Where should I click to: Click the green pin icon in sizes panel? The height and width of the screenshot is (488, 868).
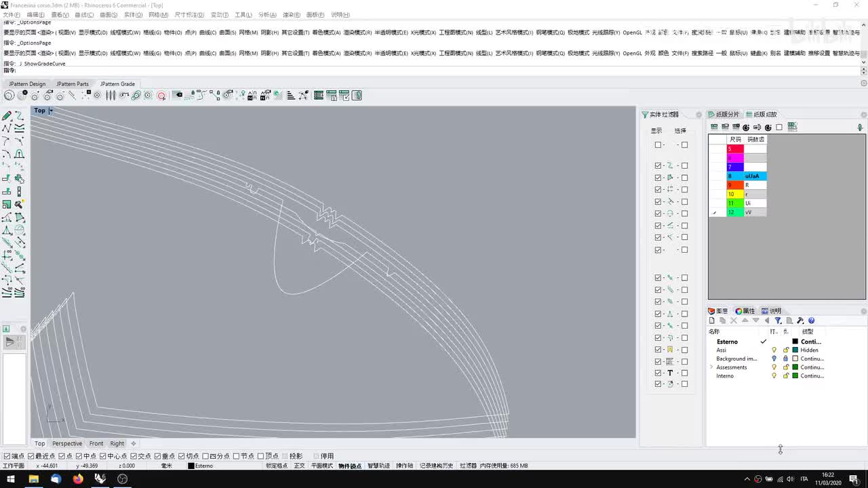coord(860,127)
